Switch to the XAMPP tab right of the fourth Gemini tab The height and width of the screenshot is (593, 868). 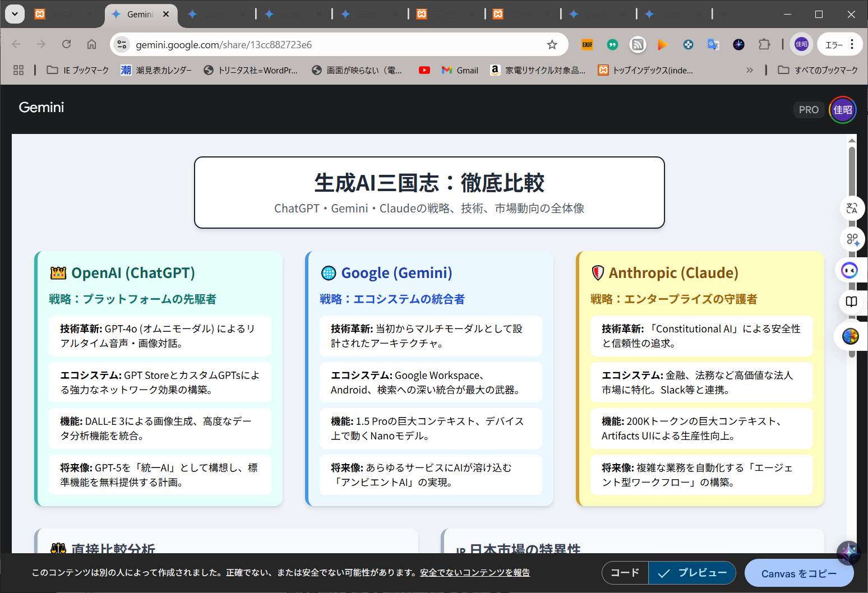point(446,15)
